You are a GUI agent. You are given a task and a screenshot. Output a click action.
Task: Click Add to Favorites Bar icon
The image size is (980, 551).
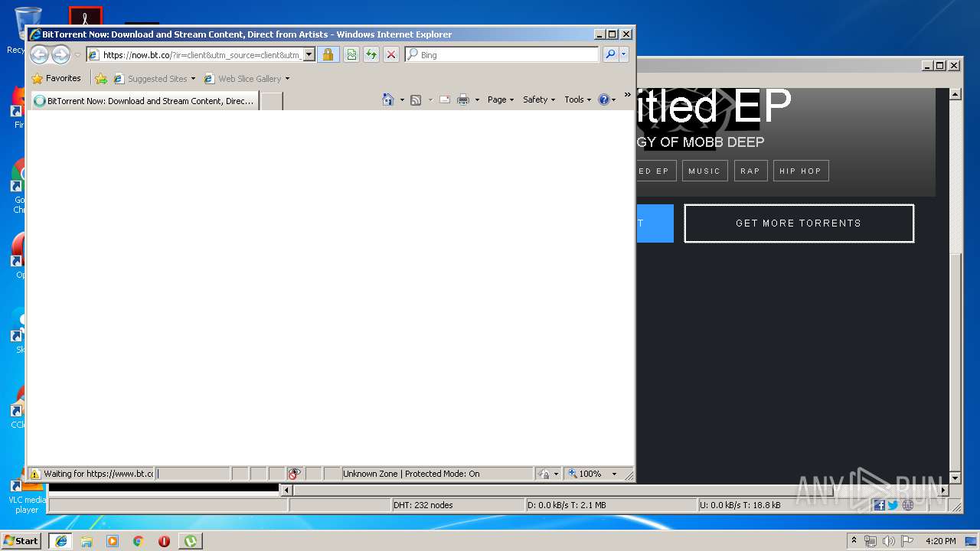(x=101, y=78)
